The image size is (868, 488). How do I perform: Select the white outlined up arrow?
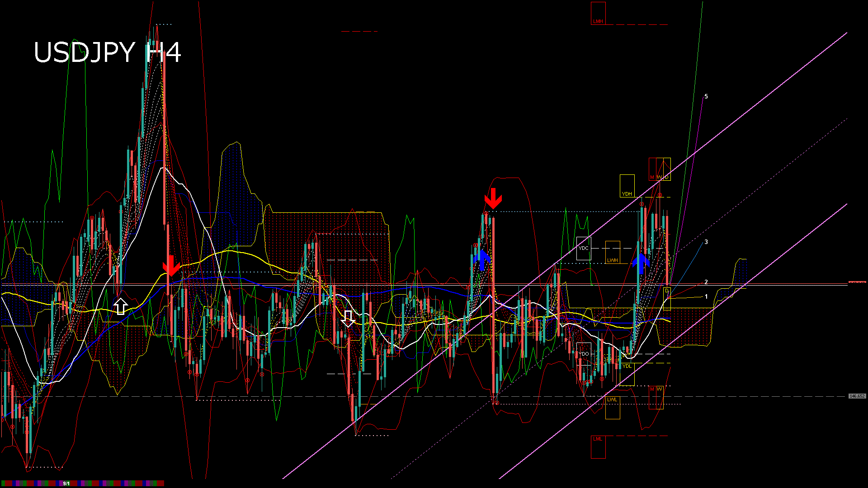point(120,306)
